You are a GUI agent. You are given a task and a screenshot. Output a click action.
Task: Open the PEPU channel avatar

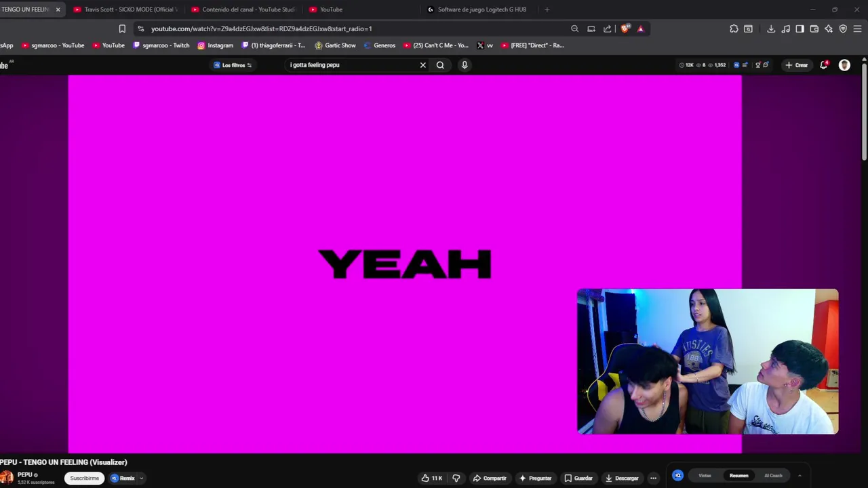click(x=7, y=478)
